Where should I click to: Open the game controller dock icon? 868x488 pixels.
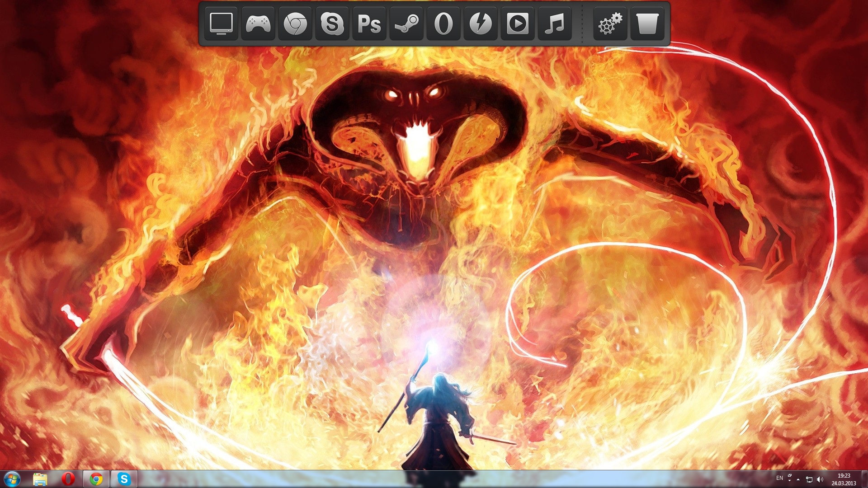[x=258, y=23]
